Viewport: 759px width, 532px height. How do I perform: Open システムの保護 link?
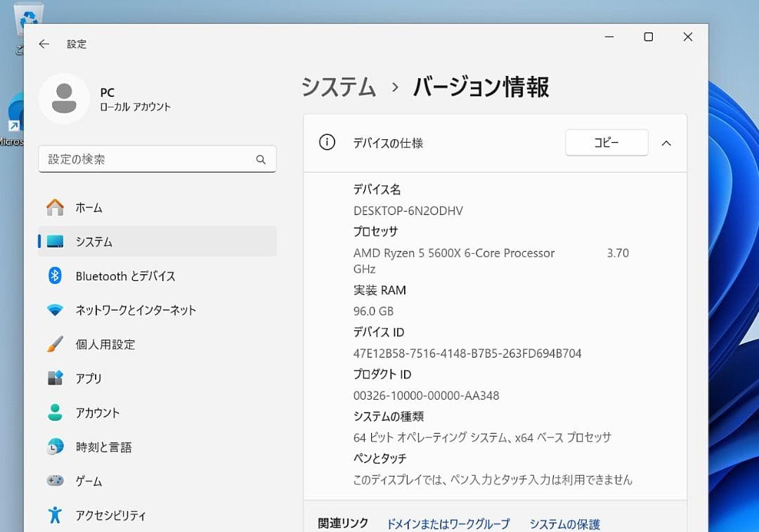(x=564, y=524)
